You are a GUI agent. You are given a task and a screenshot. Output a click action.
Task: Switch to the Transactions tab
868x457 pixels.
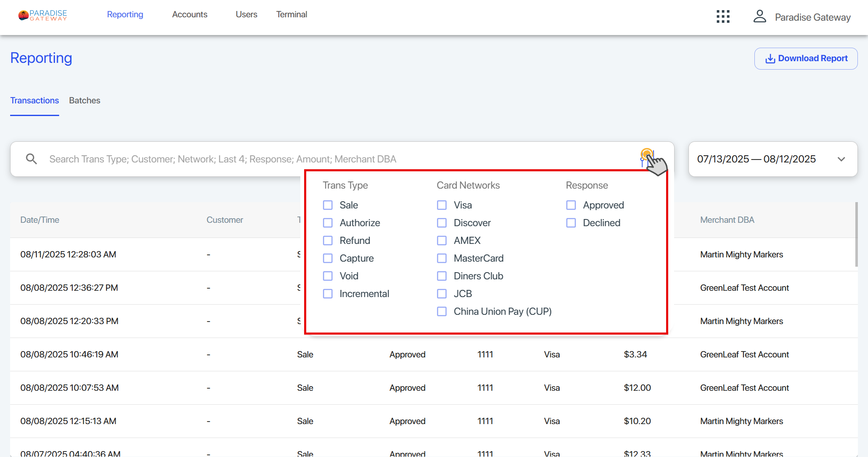tap(35, 100)
